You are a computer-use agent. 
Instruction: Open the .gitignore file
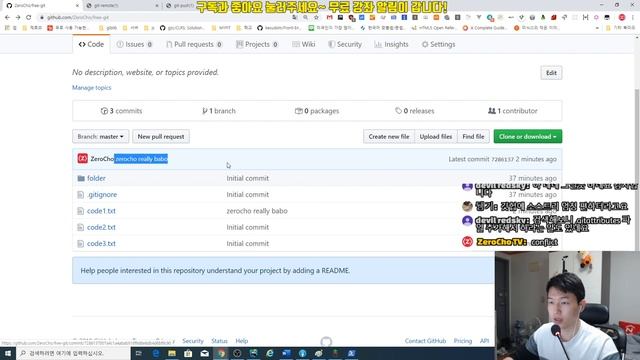point(102,195)
